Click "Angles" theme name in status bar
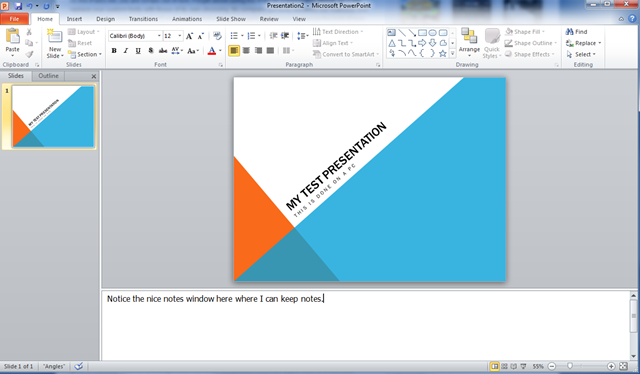This screenshot has width=640, height=374. coord(54,366)
